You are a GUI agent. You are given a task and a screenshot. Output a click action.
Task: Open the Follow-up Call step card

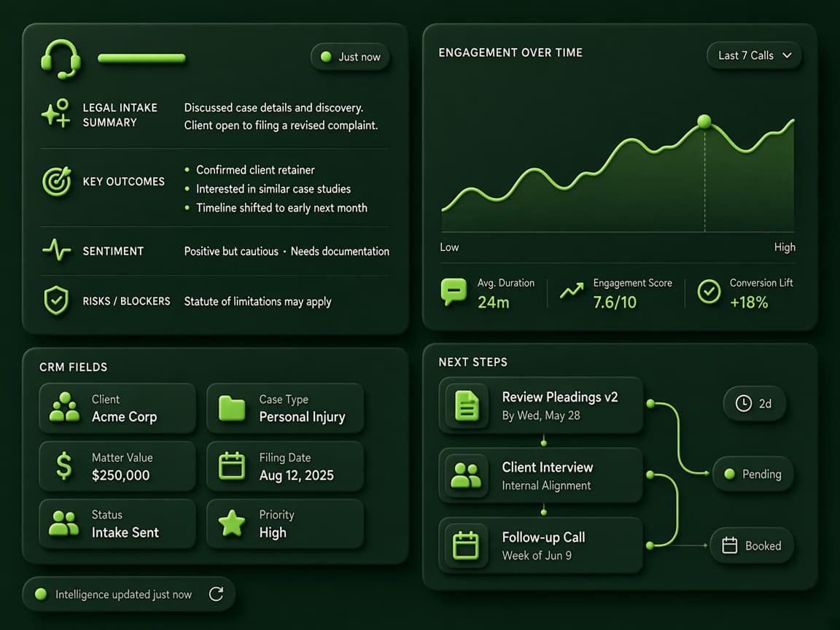540,545
